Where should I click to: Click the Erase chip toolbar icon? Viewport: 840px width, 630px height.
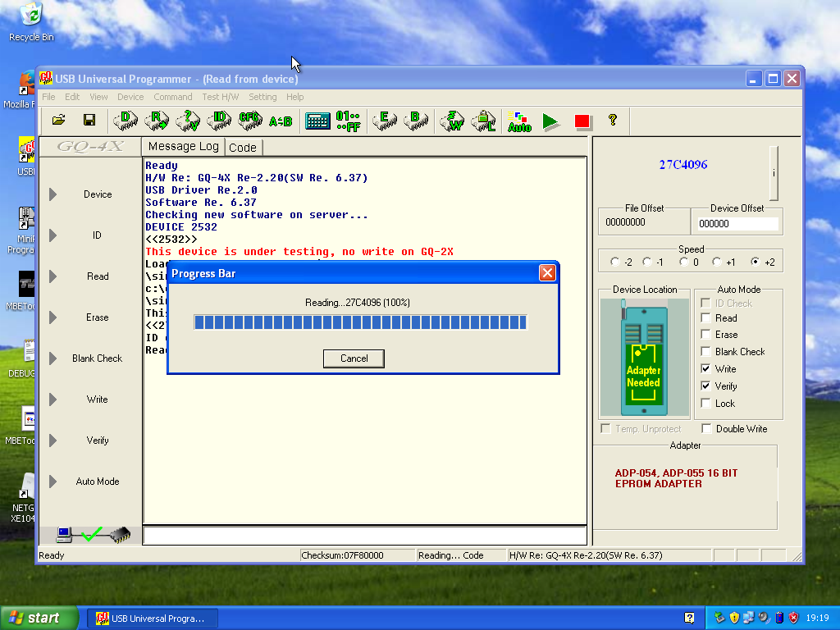(x=383, y=121)
